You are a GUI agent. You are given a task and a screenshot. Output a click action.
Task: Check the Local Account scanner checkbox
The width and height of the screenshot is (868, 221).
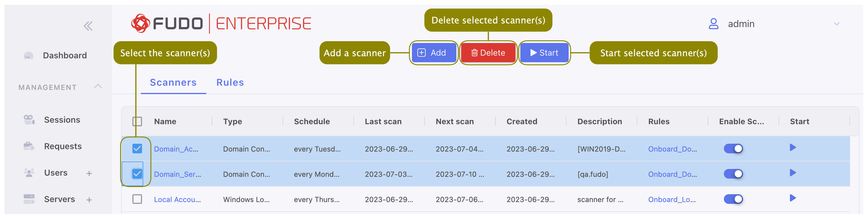click(137, 199)
